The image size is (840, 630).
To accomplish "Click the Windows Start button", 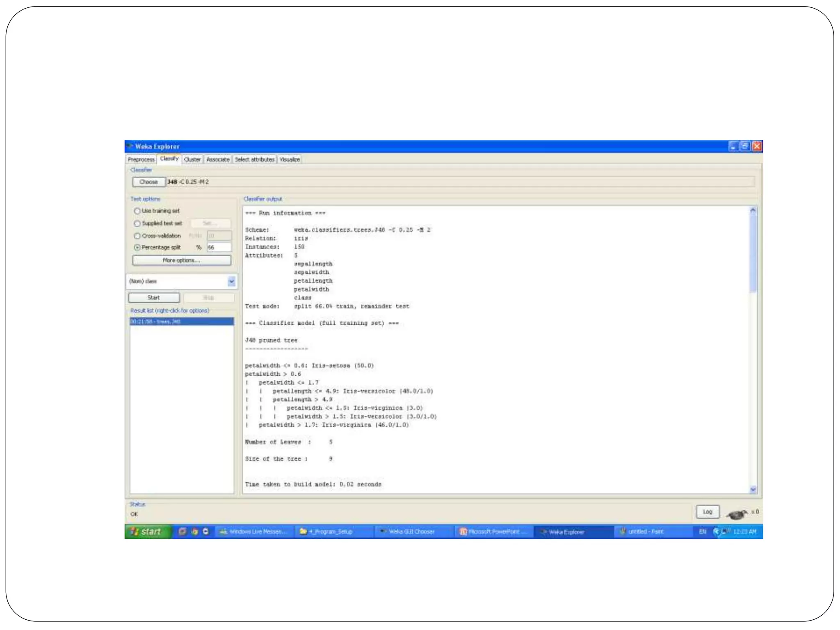I will (x=147, y=532).
